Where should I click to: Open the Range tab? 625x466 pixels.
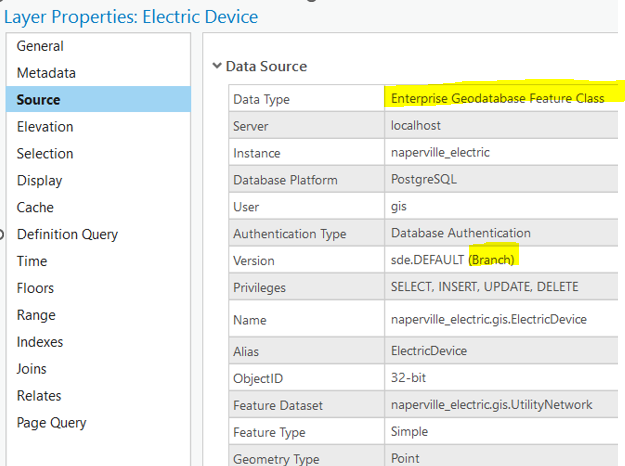tap(36, 315)
